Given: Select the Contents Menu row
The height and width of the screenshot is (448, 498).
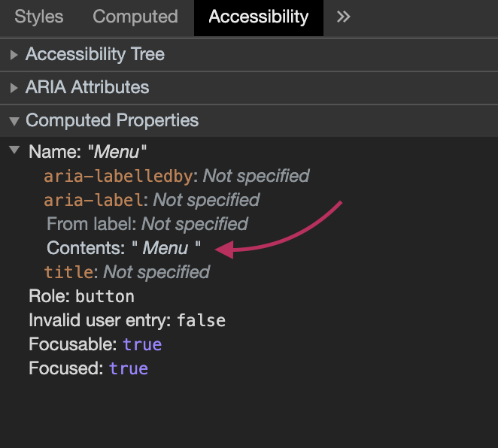Looking at the screenshot, I should (x=123, y=248).
